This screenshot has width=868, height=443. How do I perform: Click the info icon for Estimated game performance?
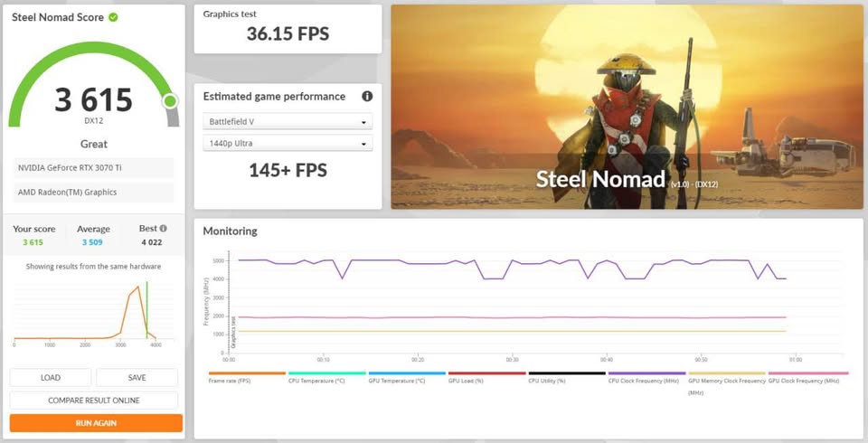[x=367, y=97]
